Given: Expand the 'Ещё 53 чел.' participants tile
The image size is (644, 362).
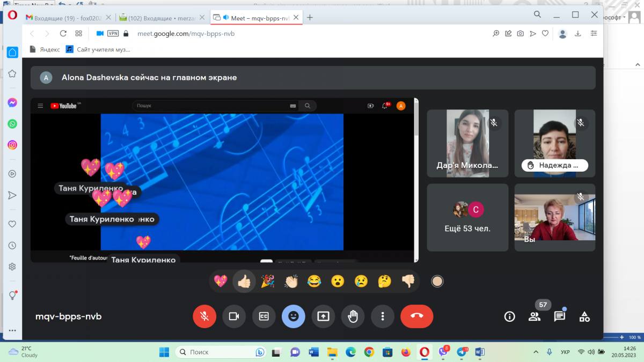Looking at the screenshot, I should 467,218.
